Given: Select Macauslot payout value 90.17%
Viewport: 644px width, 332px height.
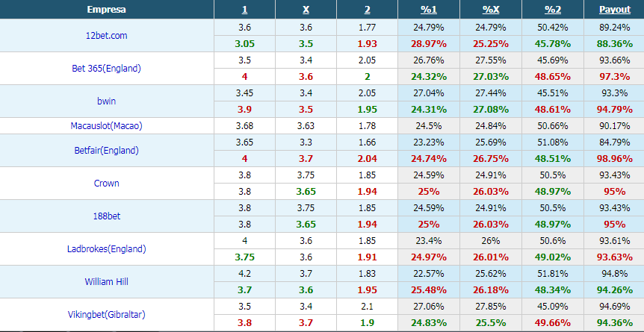Looking at the screenshot, I should 614,126.
